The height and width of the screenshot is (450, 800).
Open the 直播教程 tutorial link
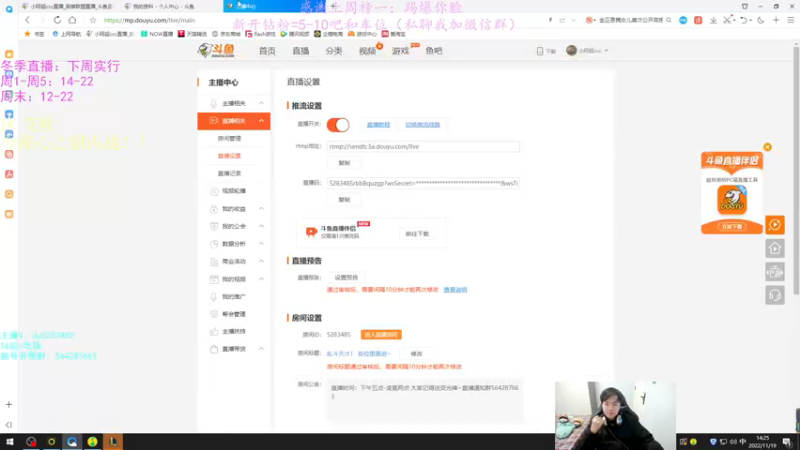(378, 124)
